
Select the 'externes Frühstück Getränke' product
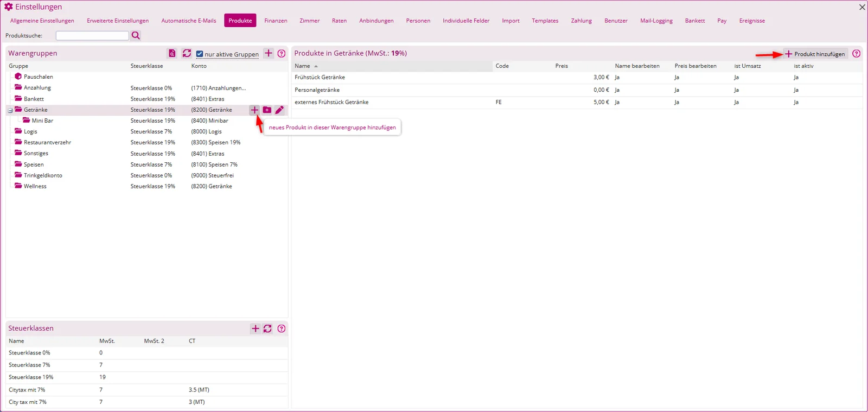tap(577, 102)
